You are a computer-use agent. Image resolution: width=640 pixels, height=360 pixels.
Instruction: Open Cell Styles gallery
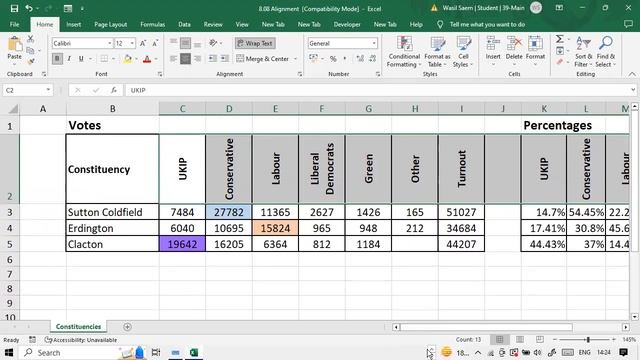(463, 52)
